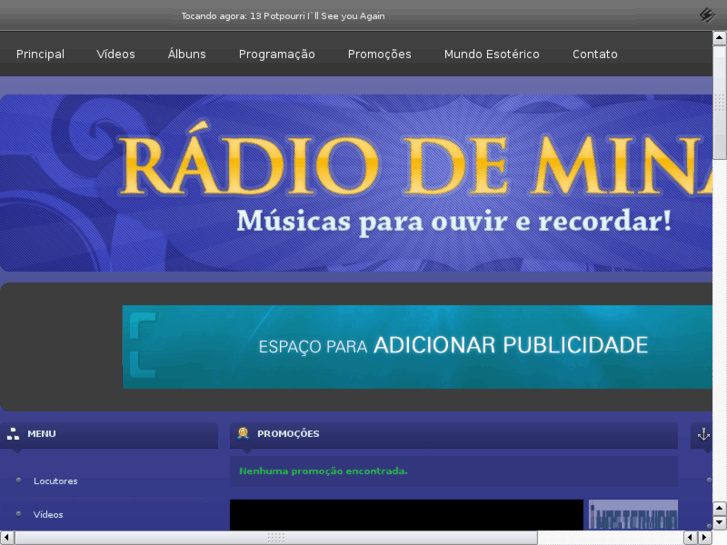Click the vertical scrollbar up arrow

click(x=719, y=38)
